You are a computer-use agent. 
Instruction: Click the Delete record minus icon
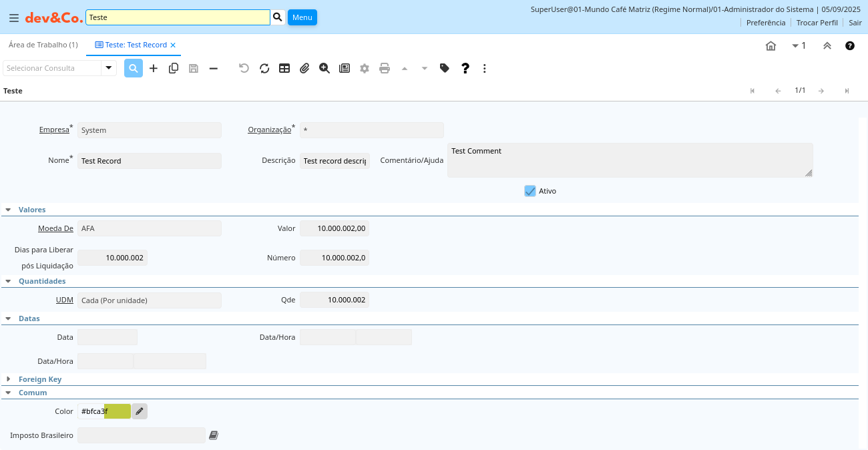point(214,68)
